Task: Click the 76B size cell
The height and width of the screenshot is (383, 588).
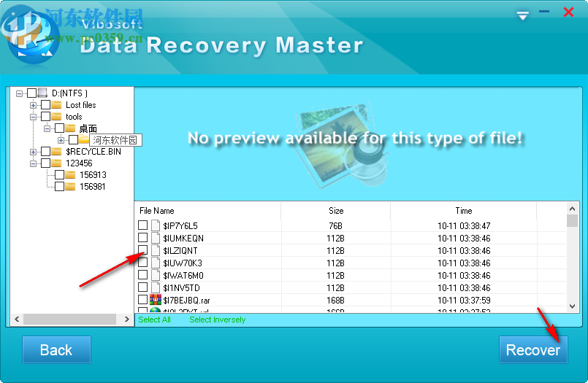Action: coord(335,225)
